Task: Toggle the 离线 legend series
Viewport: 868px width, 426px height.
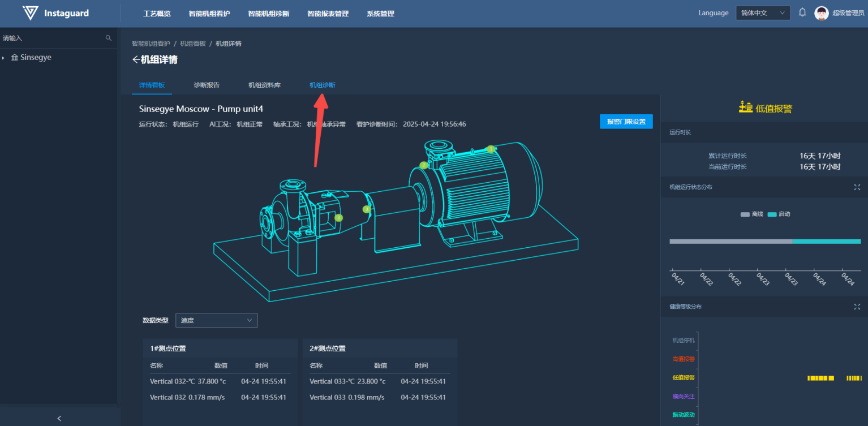Action: pyautogui.click(x=751, y=214)
